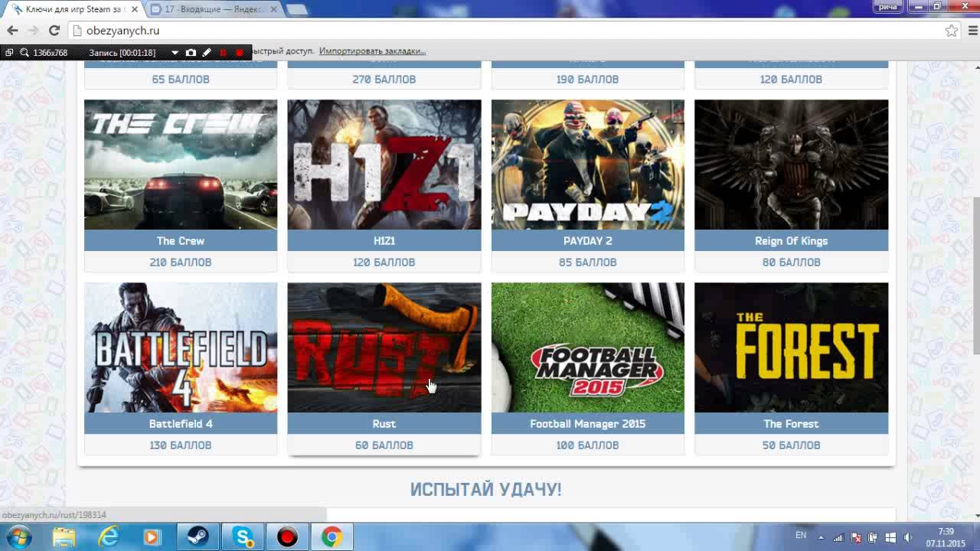This screenshot has width=980, height=551.
Task: Go back with the browser back arrow
Action: 12,31
